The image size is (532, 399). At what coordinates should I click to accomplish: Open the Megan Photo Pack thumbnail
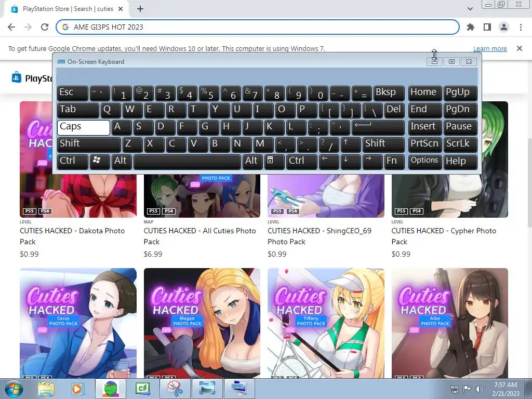tap(202, 323)
